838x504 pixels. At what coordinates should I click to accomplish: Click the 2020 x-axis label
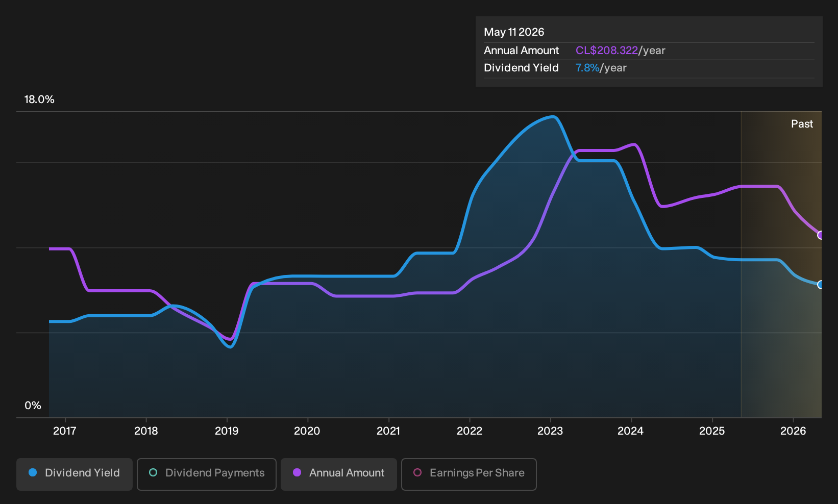click(x=307, y=431)
